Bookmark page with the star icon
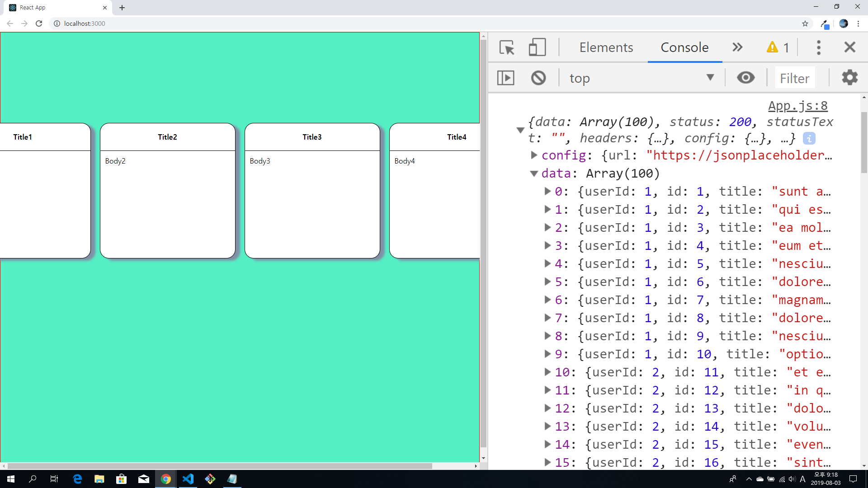This screenshot has height=488, width=868. (805, 23)
